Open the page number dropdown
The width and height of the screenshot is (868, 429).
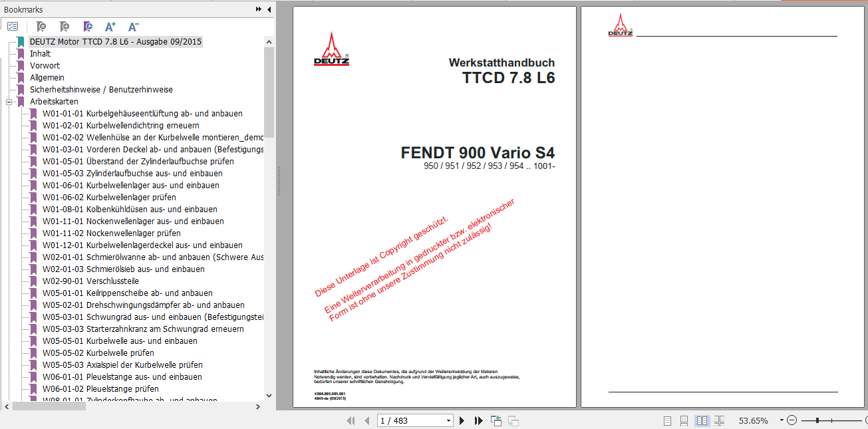coord(449,420)
